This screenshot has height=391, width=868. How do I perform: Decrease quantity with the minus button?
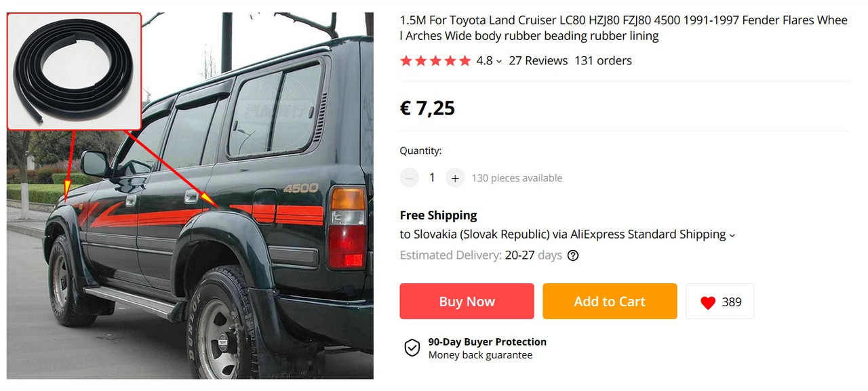[x=410, y=178]
